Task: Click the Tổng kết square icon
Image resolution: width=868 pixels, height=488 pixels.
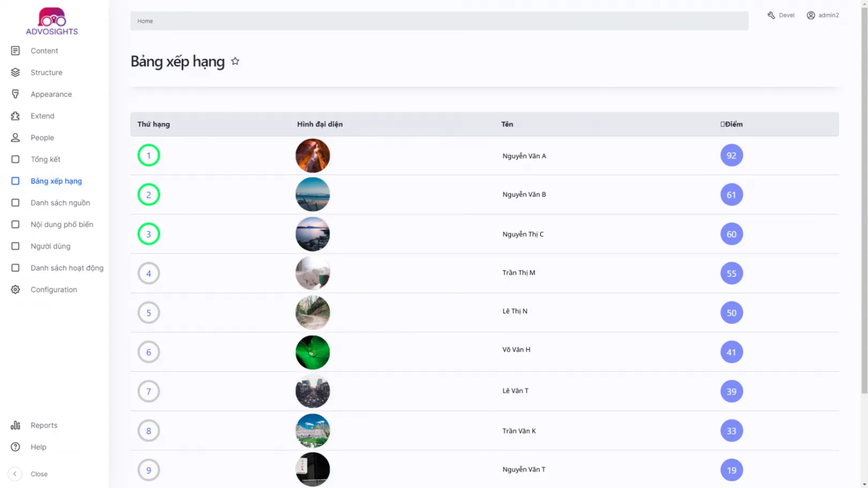Action: pos(16,159)
